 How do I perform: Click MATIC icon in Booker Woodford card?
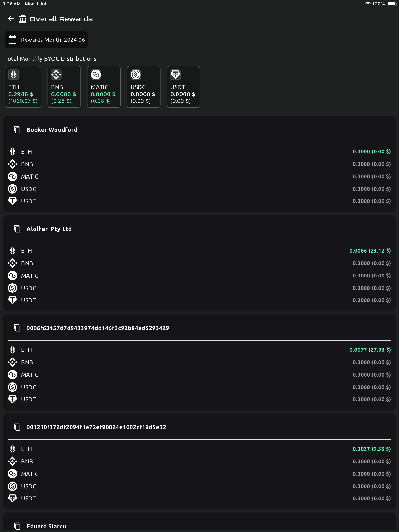12,177
